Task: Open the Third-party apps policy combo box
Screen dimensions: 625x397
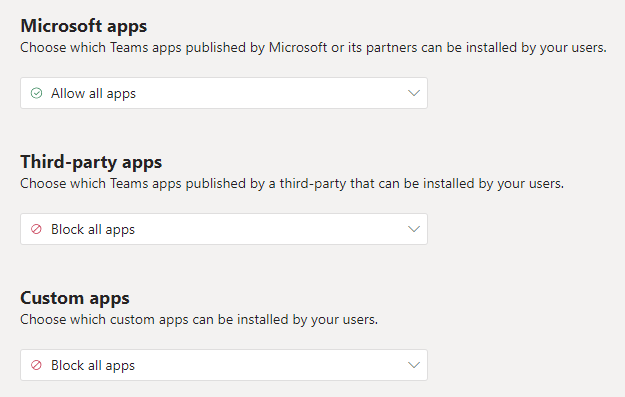Action: (x=224, y=229)
